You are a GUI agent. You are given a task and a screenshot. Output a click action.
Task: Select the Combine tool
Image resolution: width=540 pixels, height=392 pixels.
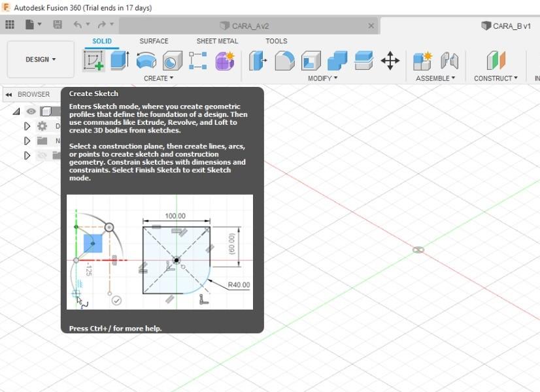click(337, 61)
